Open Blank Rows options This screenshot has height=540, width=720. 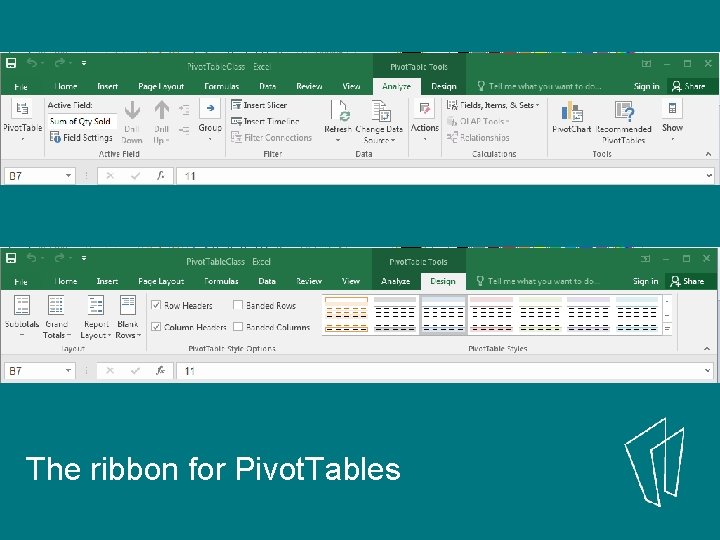(x=128, y=316)
